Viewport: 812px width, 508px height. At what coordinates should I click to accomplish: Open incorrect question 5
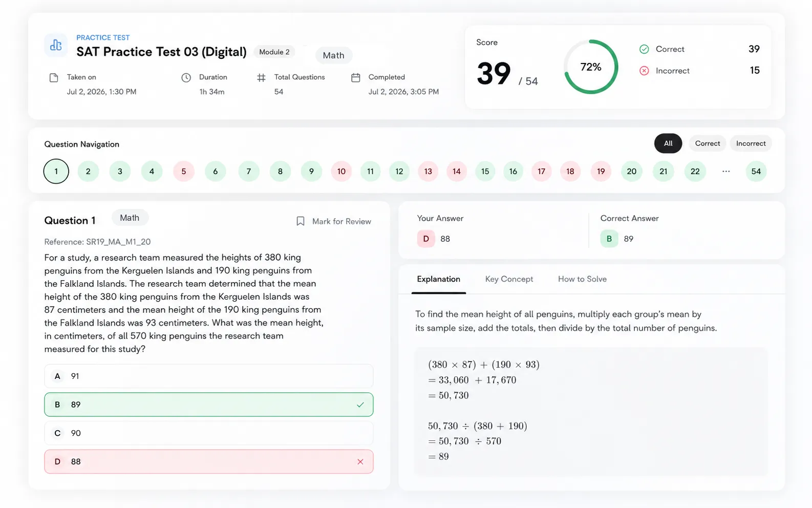184,171
